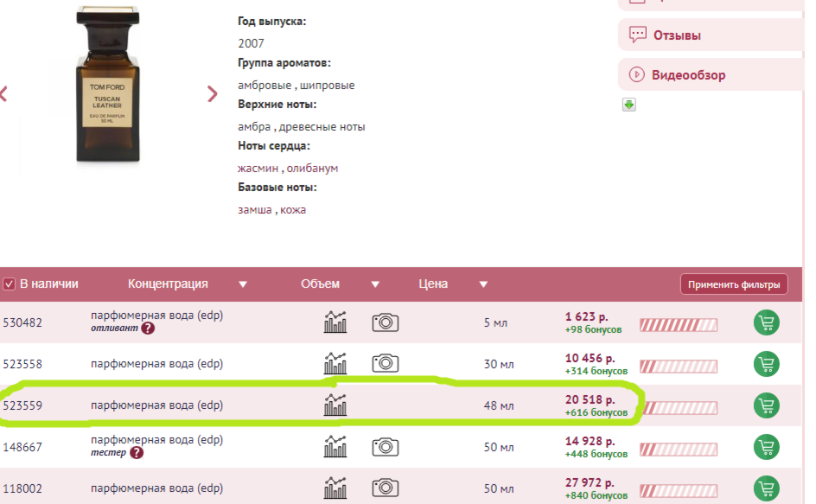Image resolution: width=816 pixels, height=504 pixels.
Task: Click article number 523559
Action: [x=22, y=405]
